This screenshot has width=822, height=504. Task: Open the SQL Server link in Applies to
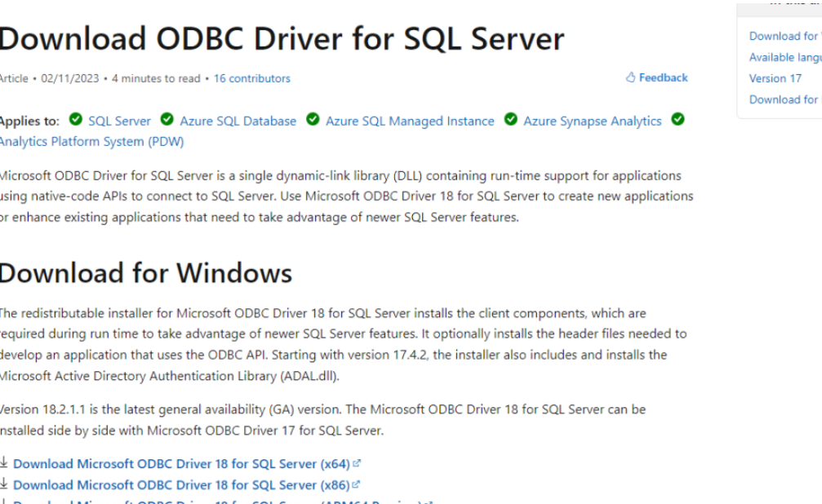tap(119, 121)
